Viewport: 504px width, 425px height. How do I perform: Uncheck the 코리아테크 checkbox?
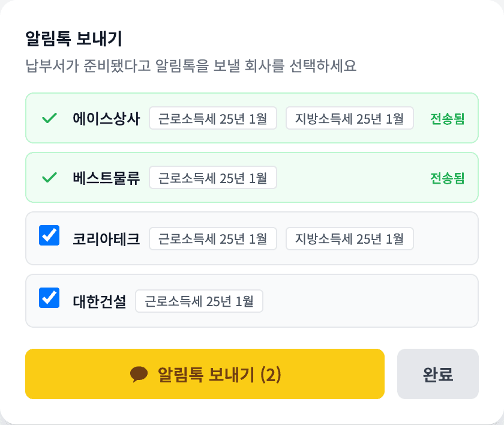(x=49, y=235)
